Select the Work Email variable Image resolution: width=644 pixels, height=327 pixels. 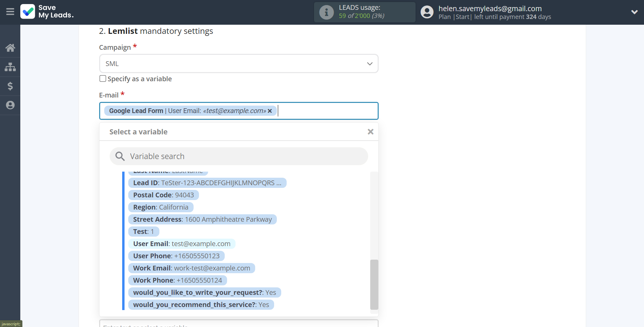(192, 268)
